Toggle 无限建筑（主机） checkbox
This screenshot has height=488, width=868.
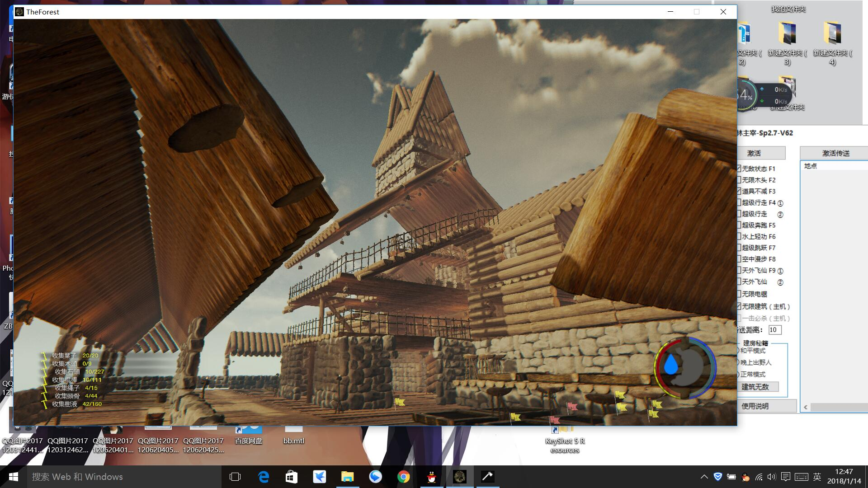[x=739, y=306]
